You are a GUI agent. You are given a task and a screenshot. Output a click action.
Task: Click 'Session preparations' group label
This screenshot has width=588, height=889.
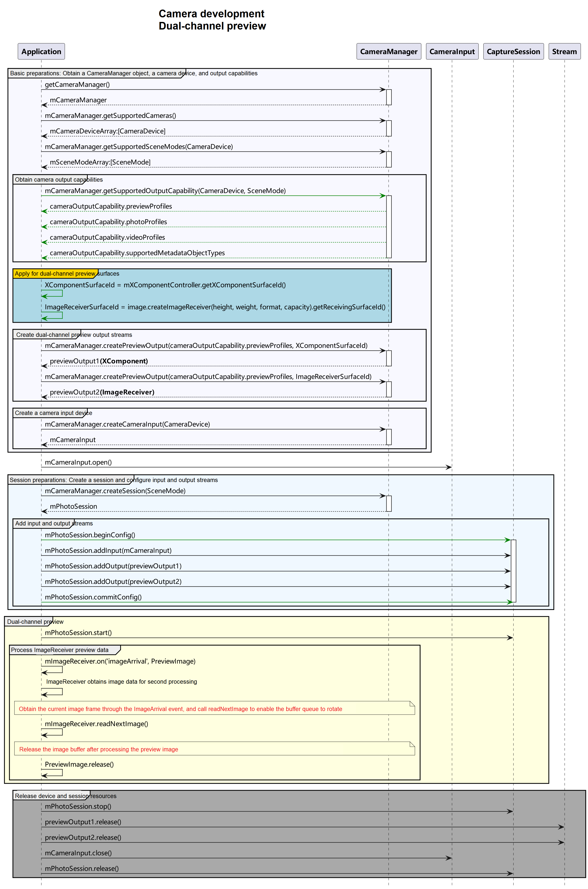114,480
